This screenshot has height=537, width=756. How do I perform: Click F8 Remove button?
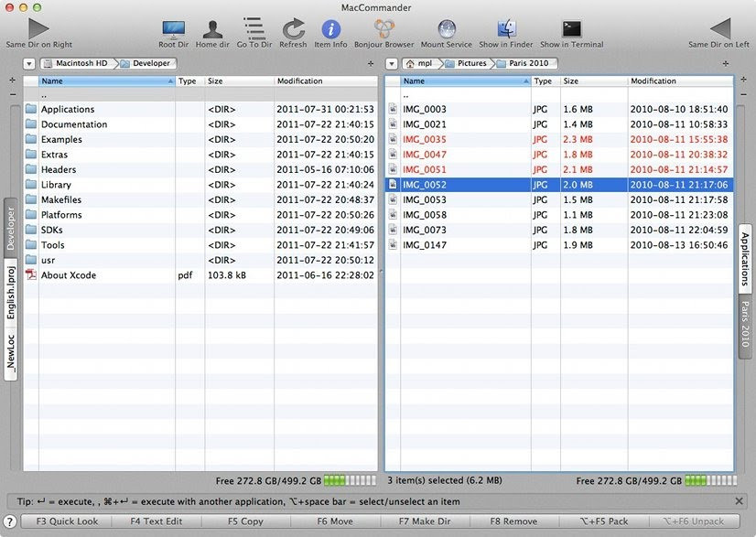tap(514, 521)
